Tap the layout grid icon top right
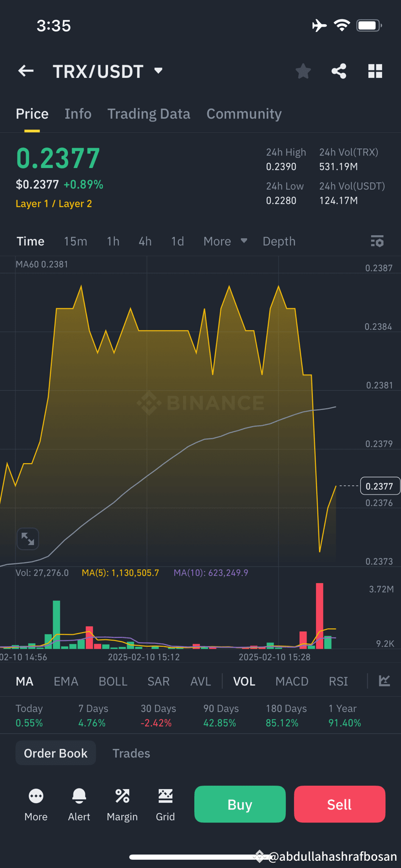Viewport: 401px width, 868px height. pos(375,71)
